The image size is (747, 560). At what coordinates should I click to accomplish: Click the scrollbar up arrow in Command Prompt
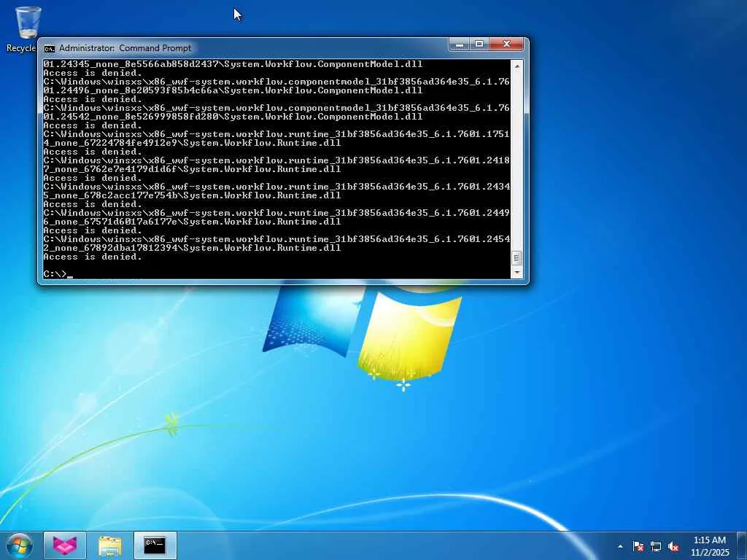tap(517, 66)
